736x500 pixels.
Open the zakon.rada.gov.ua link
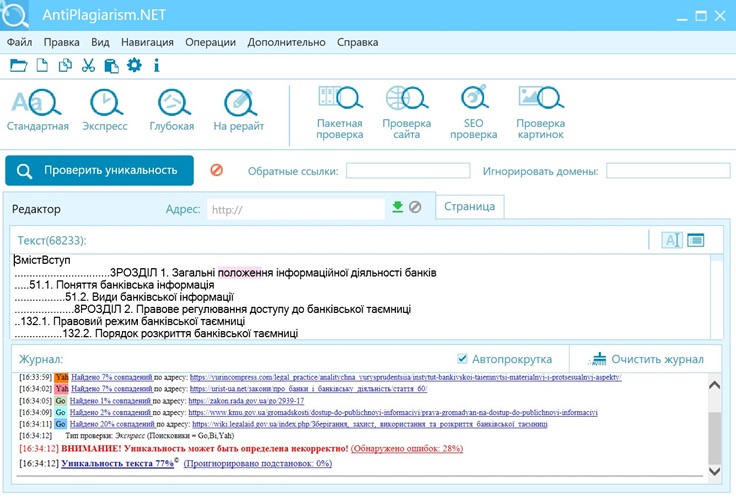[246, 401]
